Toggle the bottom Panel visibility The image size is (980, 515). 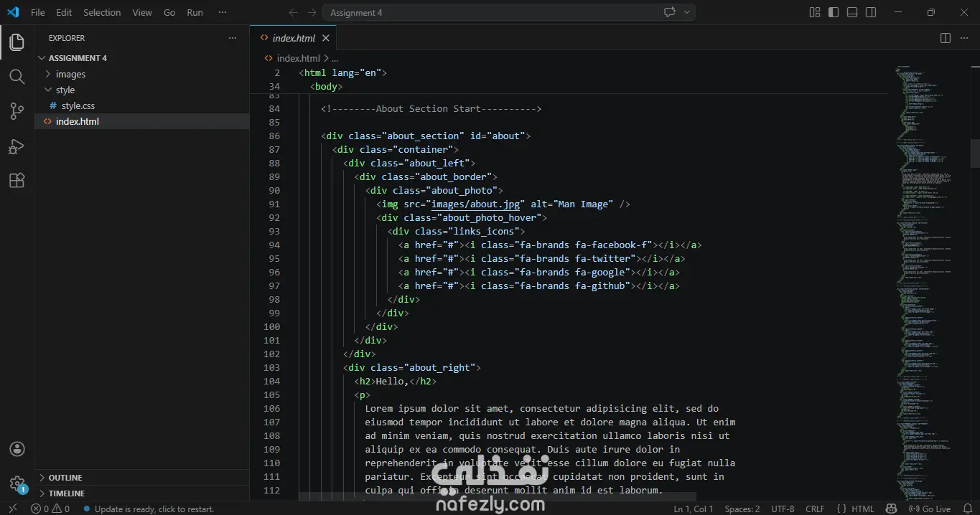pyautogui.click(x=852, y=12)
